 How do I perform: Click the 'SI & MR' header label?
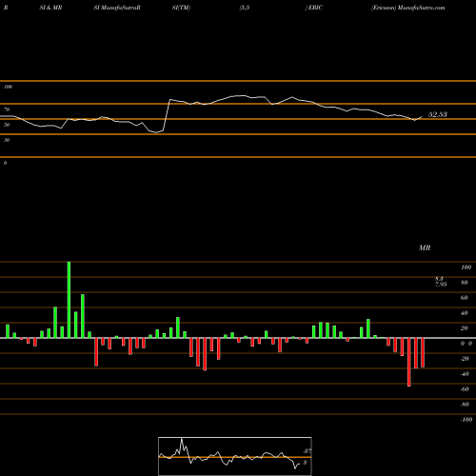(50, 8)
